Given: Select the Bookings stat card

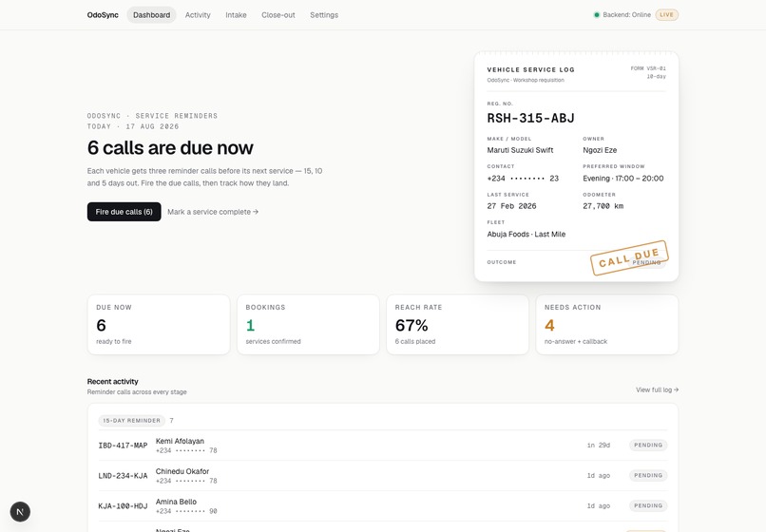Looking at the screenshot, I should [x=308, y=324].
